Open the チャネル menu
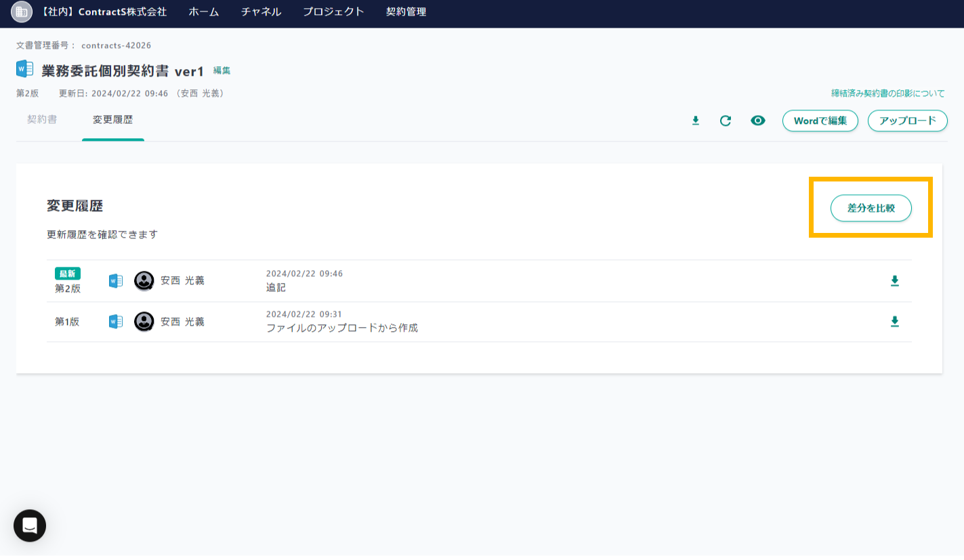964x560 pixels. pyautogui.click(x=261, y=12)
